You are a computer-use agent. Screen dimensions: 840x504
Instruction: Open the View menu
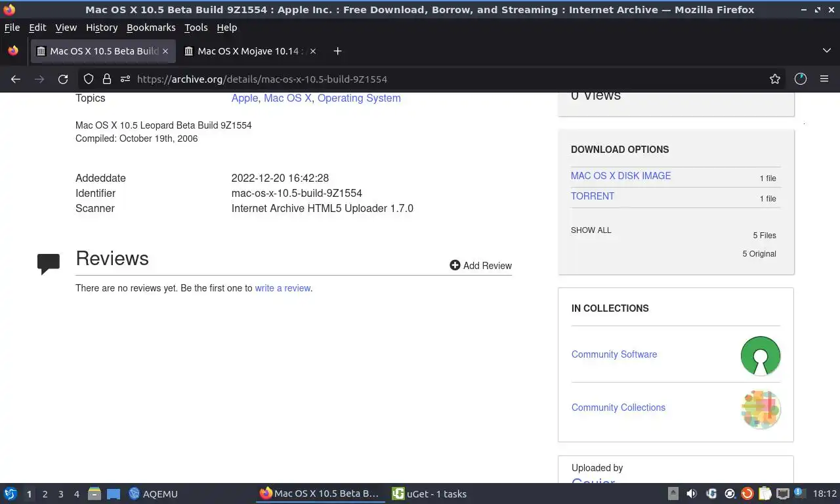(66, 28)
